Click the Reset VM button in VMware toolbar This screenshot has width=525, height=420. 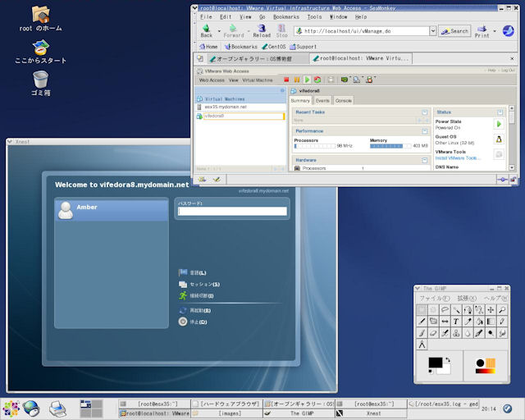pos(317,80)
